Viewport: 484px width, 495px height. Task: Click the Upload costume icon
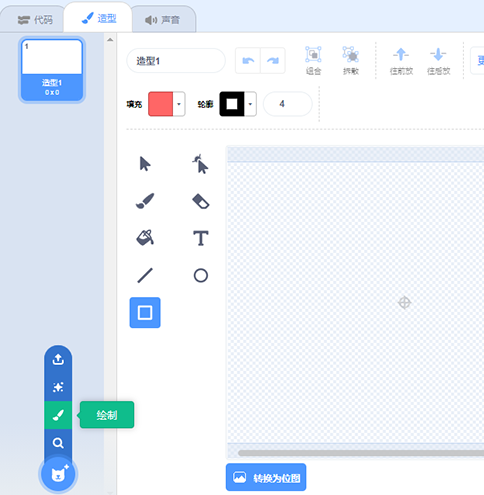tap(58, 359)
